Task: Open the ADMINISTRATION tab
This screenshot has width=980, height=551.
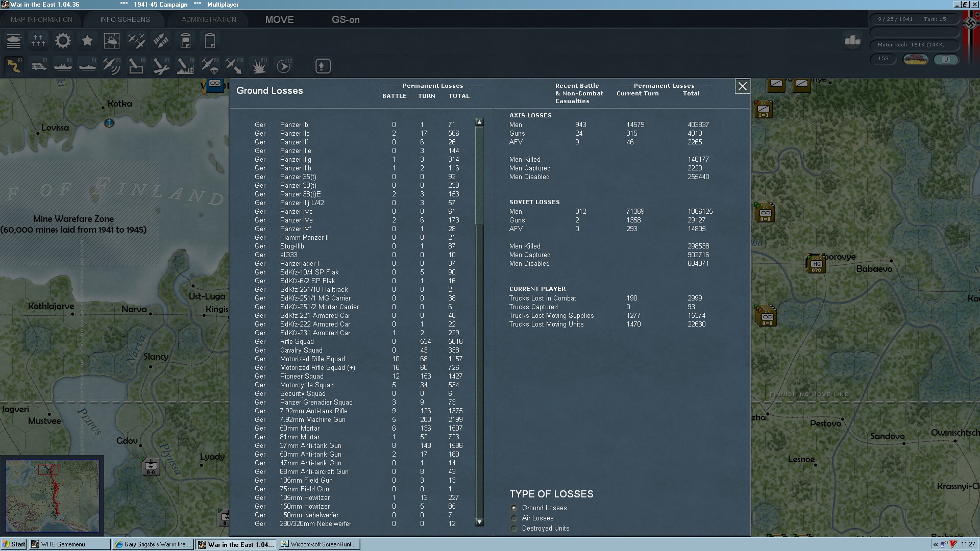Action: (x=209, y=19)
